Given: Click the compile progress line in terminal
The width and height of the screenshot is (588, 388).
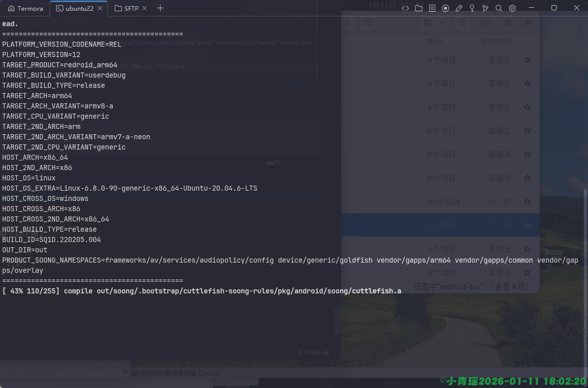Looking at the screenshot, I should click(201, 291).
